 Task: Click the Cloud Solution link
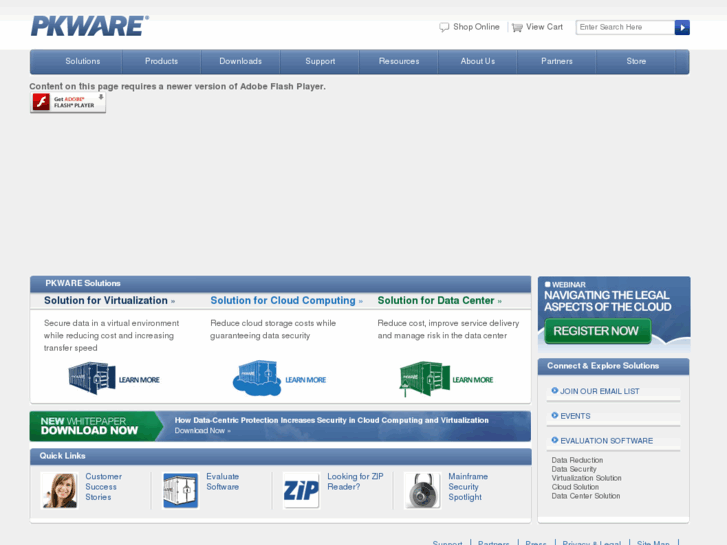tap(575, 487)
